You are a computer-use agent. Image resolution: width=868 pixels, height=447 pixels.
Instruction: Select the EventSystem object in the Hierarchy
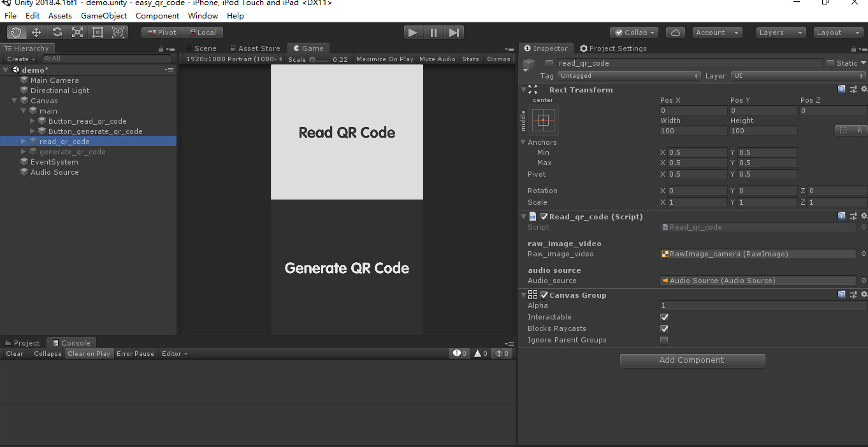point(54,162)
